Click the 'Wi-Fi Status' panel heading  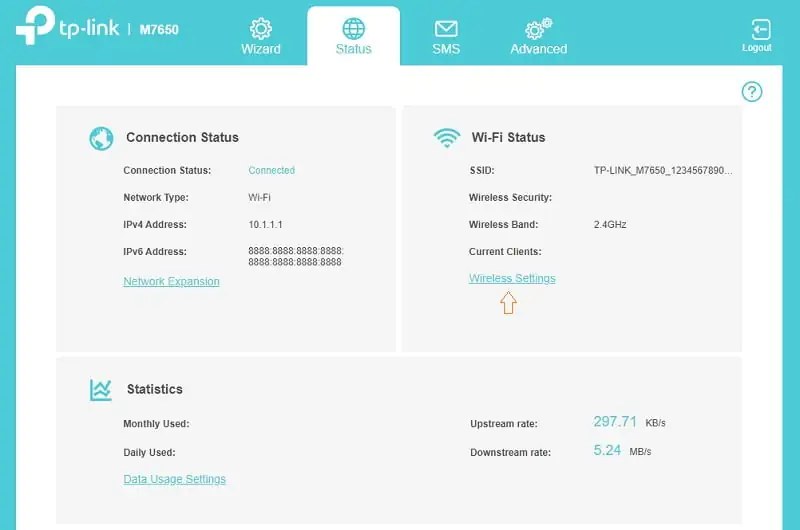[509, 138]
